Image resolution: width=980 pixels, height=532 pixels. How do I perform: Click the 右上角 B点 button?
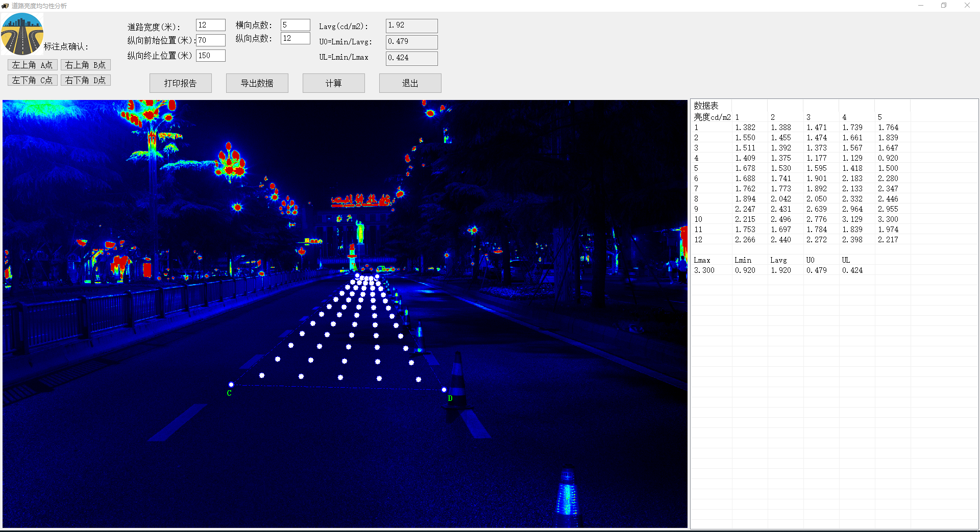[x=85, y=65]
